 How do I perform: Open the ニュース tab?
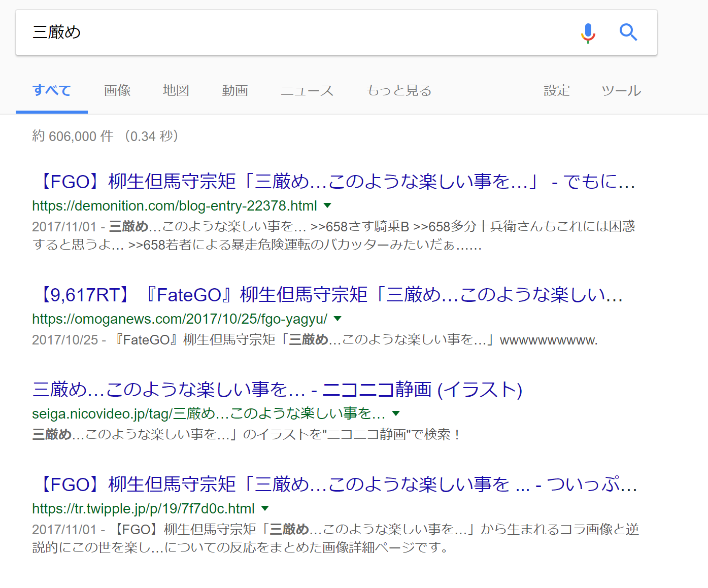307,91
